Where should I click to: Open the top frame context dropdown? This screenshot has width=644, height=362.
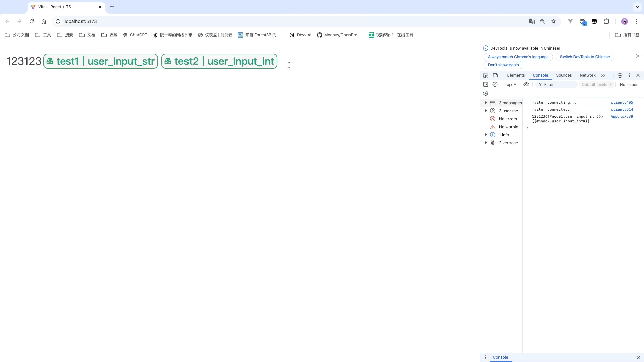pyautogui.click(x=510, y=84)
